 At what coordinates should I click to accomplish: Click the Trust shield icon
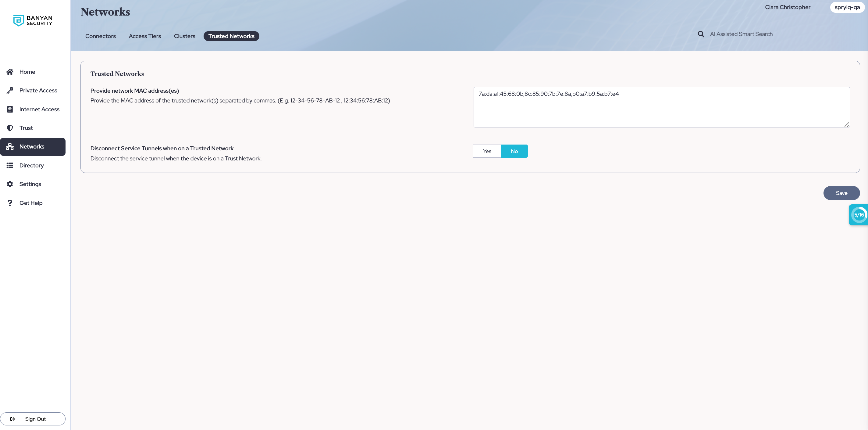10,128
